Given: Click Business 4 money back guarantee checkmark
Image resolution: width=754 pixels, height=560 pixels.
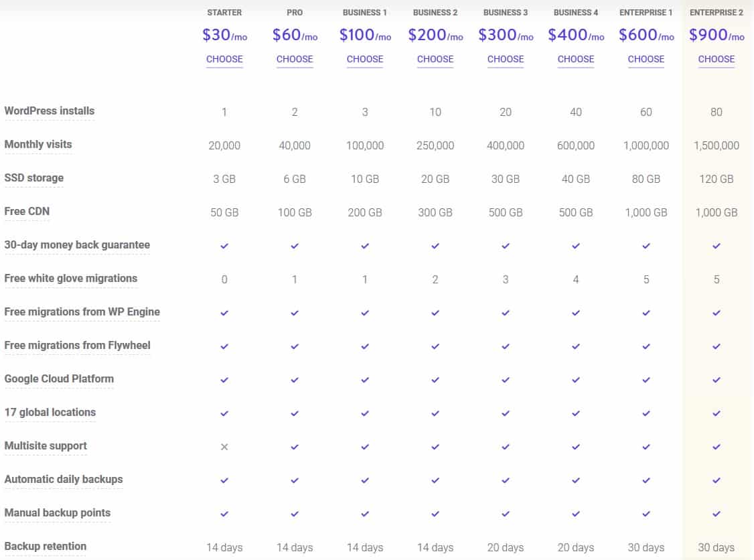Looking at the screenshot, I should pos(576,246).
